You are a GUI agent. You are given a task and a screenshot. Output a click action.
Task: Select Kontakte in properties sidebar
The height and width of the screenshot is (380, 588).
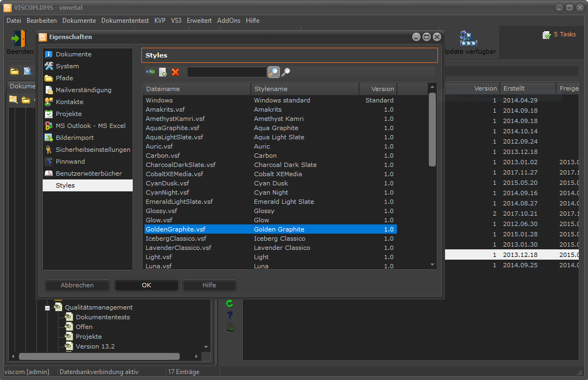[x=88, y=102]
